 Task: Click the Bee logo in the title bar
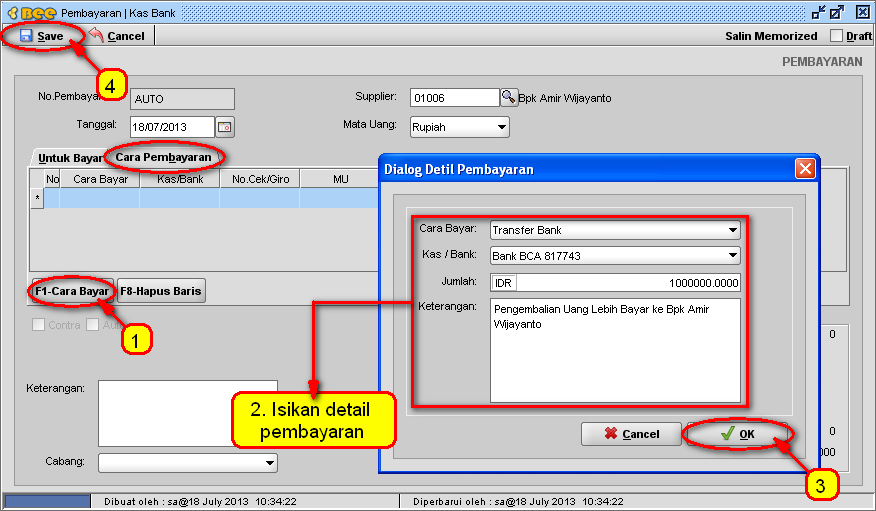coord(31,13)
